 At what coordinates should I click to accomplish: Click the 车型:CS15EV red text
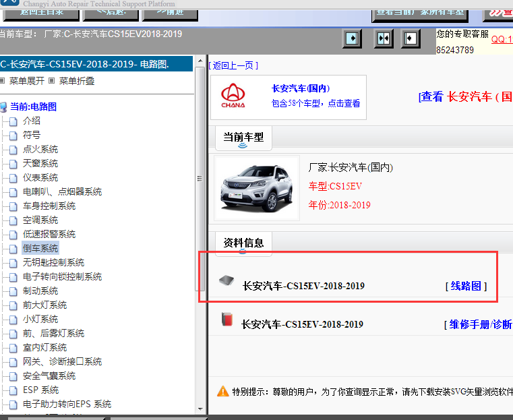tap(335, 187)
